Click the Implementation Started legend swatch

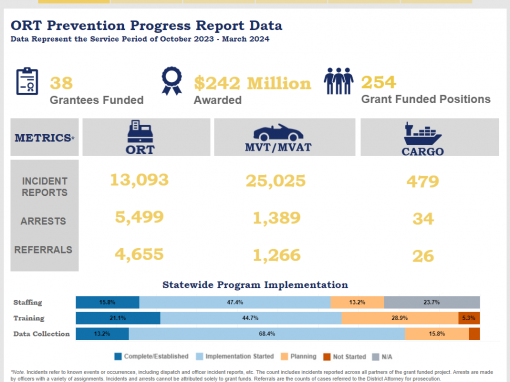(199, 357)
